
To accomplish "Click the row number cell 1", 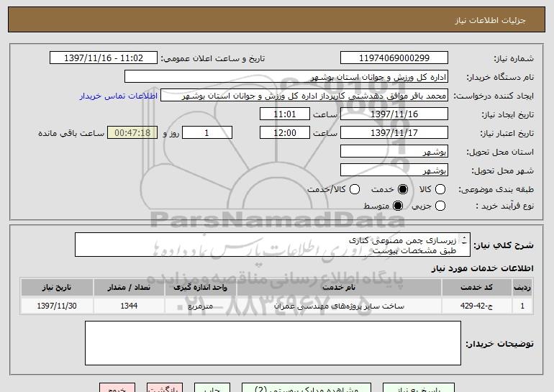I will coord(522,306).
